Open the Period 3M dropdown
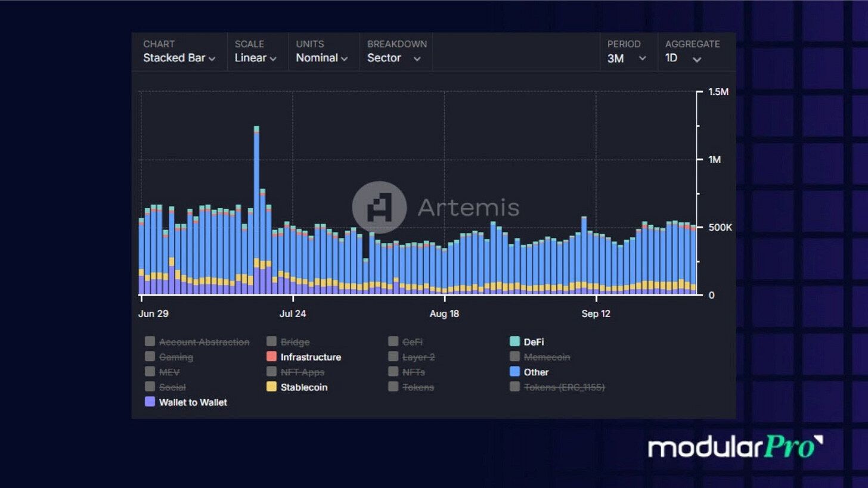868x488 pixels. (x=627, y=58)
